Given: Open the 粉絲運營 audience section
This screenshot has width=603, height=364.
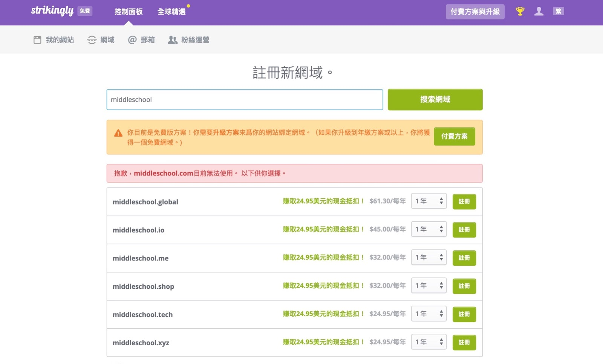Looking at the screenshot, I should pyautogui.click(x=188, y=40).
